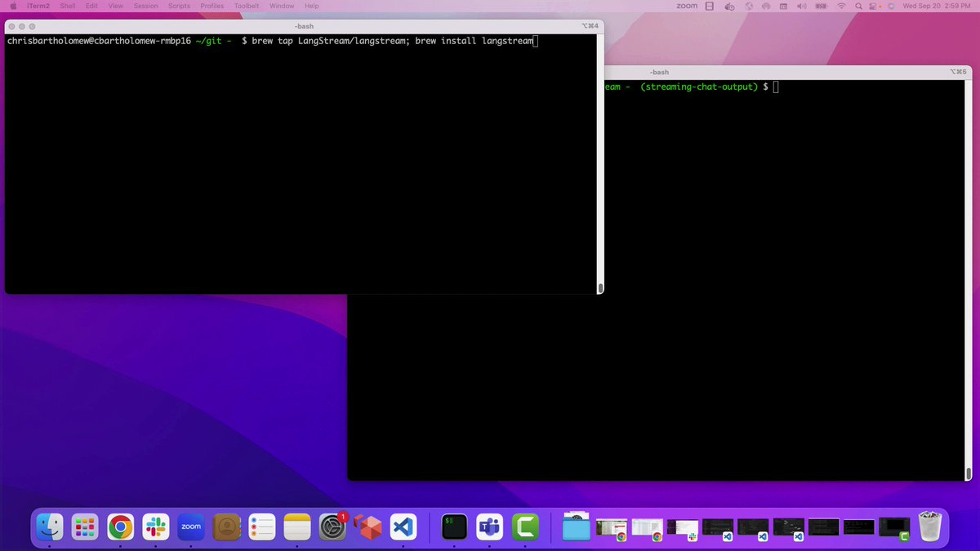Open the Shell menu
This screenshot has width=980, height=551.
68,6
